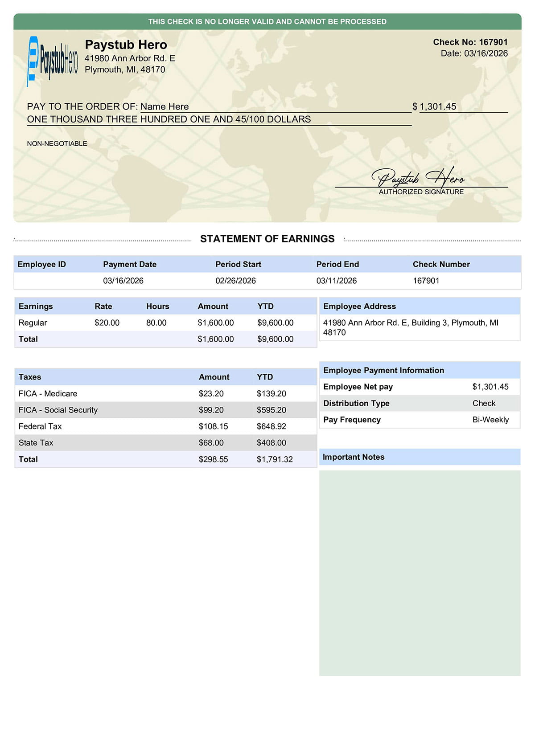Click the Distribution Type value 'Check'
535x756 pixels.
(x=484, y=403)
